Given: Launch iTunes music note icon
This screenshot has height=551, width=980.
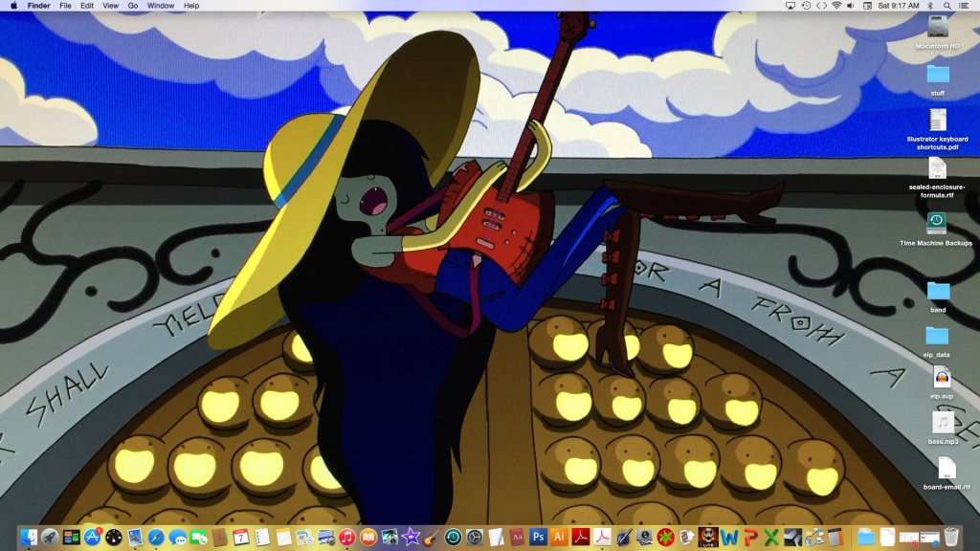Looking at the screenshot, I should [346, 538].
